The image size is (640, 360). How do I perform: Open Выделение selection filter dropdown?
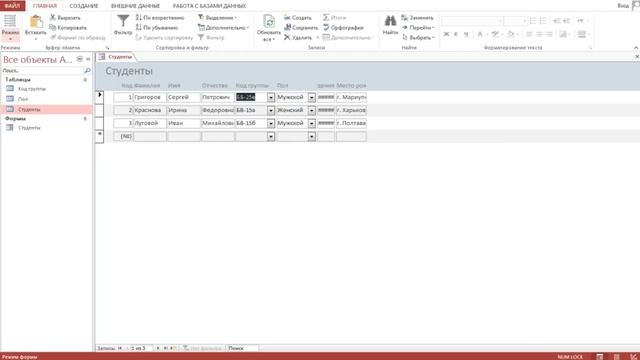[x=218, y=18]
